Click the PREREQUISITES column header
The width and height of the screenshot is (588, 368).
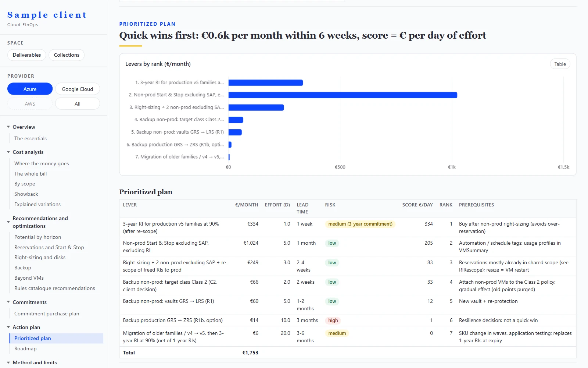coord(476,205)
